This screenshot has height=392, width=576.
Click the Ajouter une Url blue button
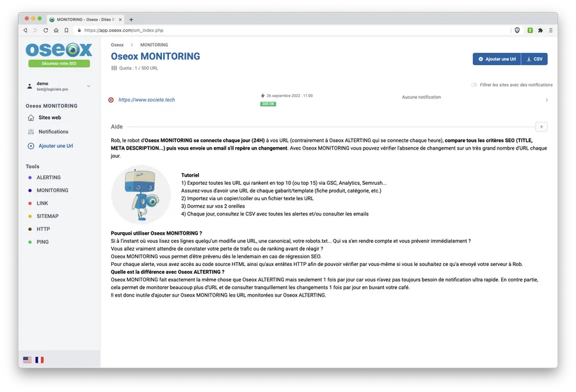(497, 59)
